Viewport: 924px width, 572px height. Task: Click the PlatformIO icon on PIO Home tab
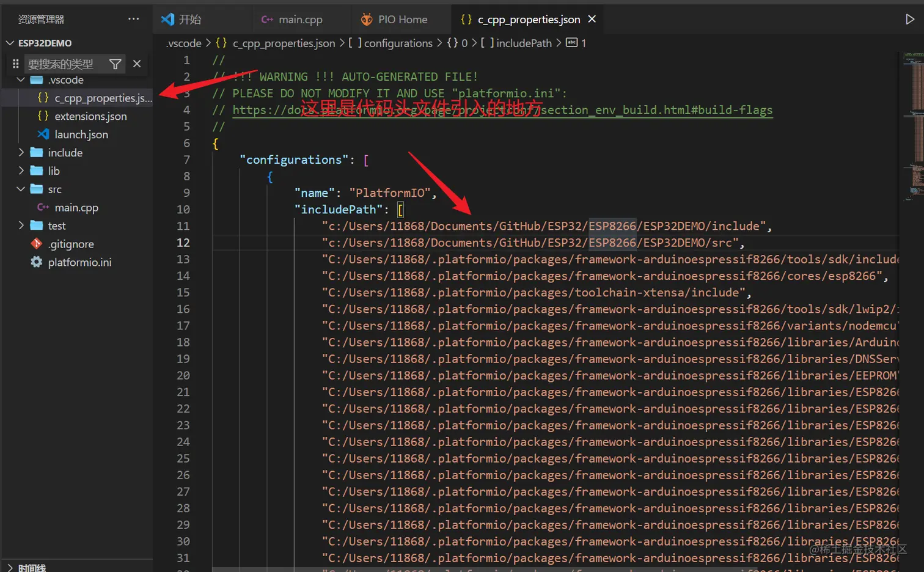[367, 20]
